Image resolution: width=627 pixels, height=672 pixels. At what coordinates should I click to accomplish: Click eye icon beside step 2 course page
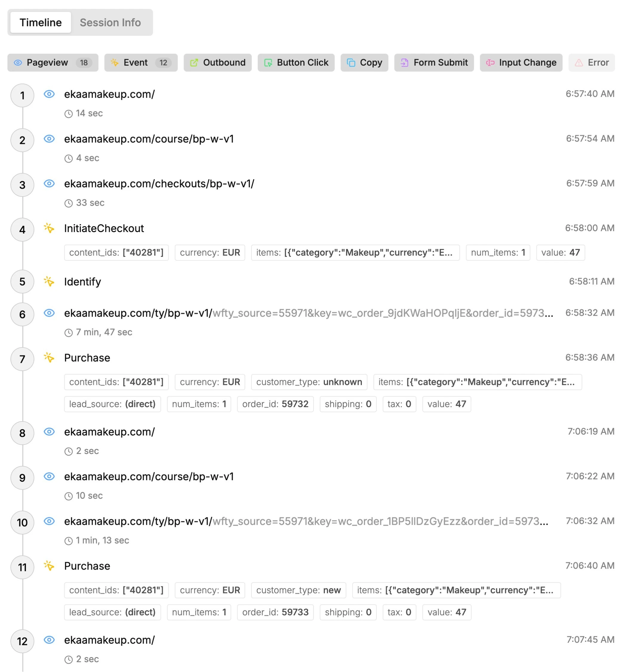pos(49,139)
